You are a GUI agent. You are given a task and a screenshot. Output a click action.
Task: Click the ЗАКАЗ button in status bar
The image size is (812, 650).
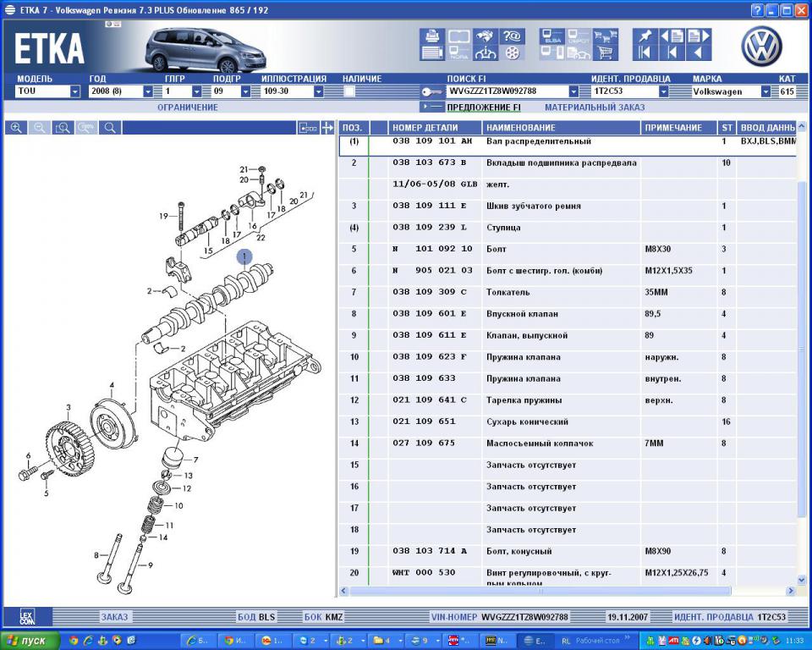point(114,617)
